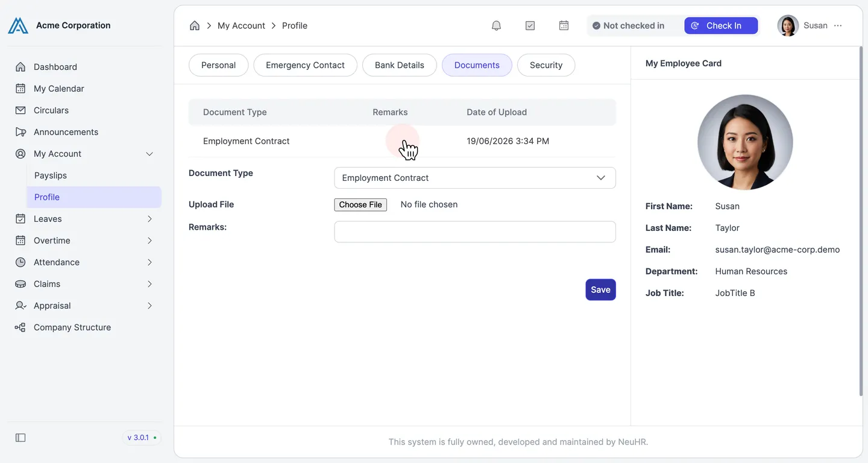Select the Documents tab
868x463 pixels.
click(x=477, y=65)
